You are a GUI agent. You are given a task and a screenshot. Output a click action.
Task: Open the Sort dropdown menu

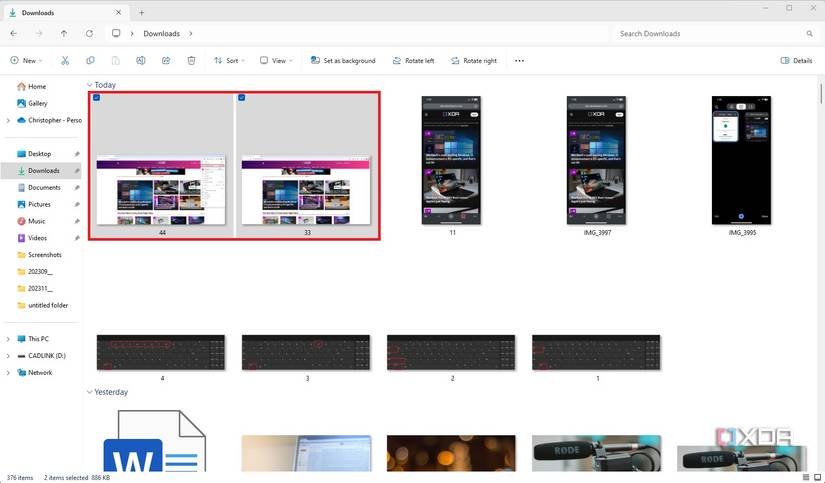coord(229,61)
